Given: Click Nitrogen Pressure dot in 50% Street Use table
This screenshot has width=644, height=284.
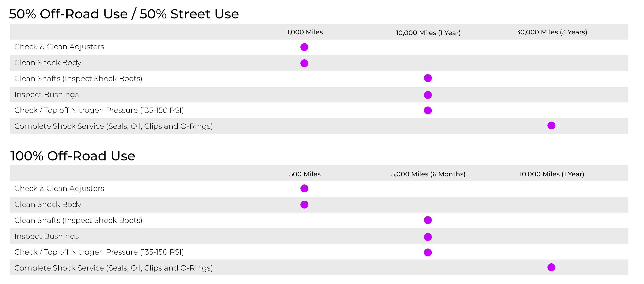Looking at the screenshot, I should click(428, 110).
